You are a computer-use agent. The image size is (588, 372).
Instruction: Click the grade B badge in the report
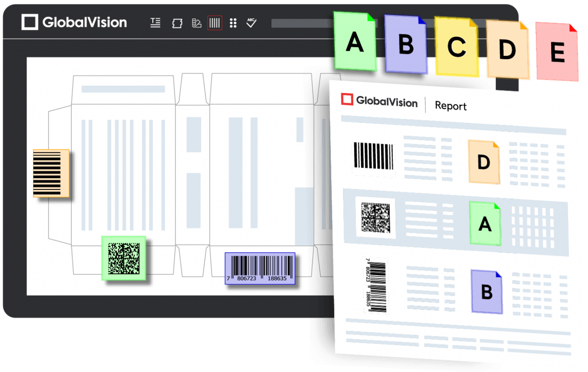[487, 292]
